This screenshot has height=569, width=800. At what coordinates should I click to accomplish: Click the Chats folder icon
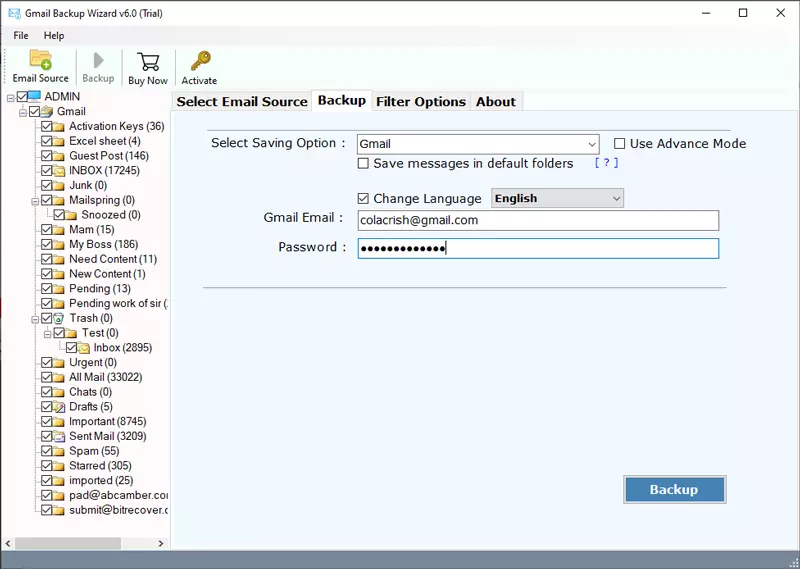(59, 392)
